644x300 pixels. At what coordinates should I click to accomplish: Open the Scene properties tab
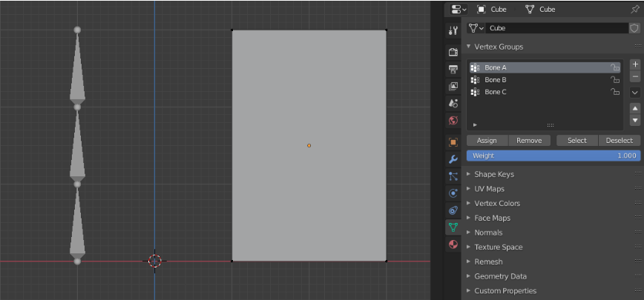(x=453, y=103)
